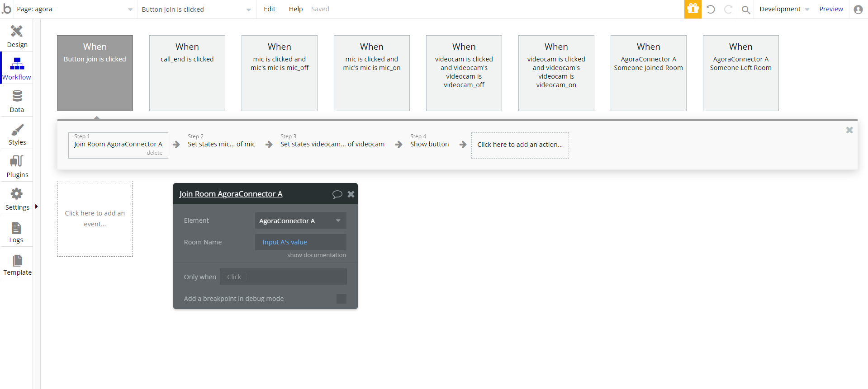This screenshot has width=868, height=389.
Task: Click here to add an event
Action: tap(95, 219)
